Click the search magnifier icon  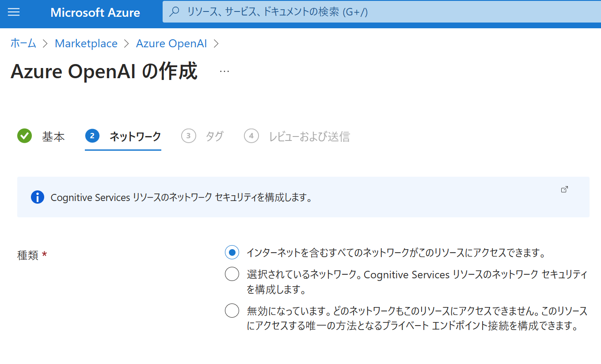click(x=175, y=12)
